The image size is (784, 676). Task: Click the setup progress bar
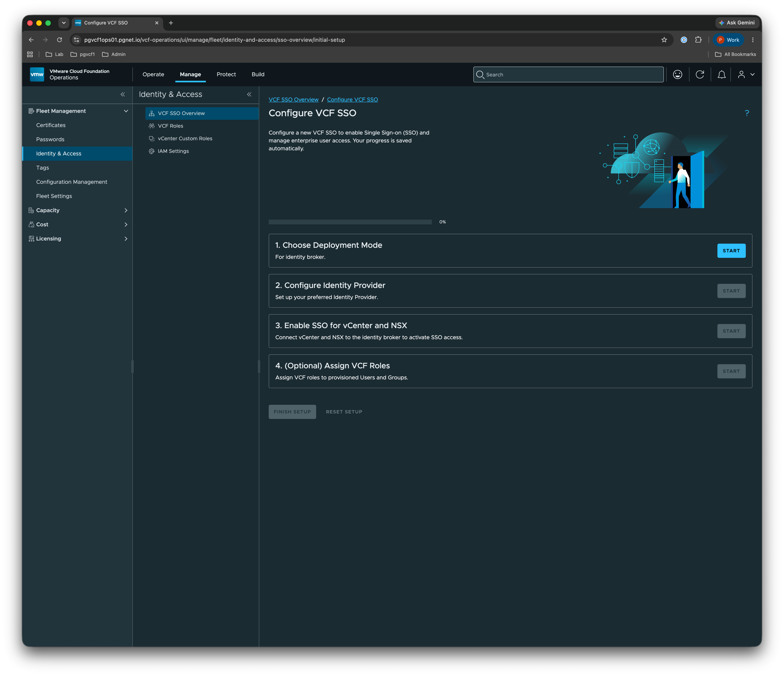350,222
